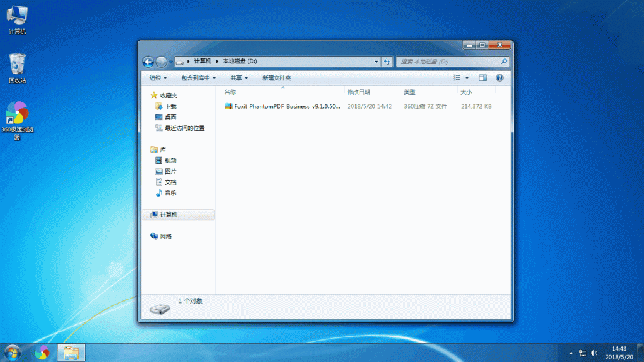The image size is (644, 362).
Task: Click the Foxit_PhantomPDF archive file icon
Action: [228, 106]
